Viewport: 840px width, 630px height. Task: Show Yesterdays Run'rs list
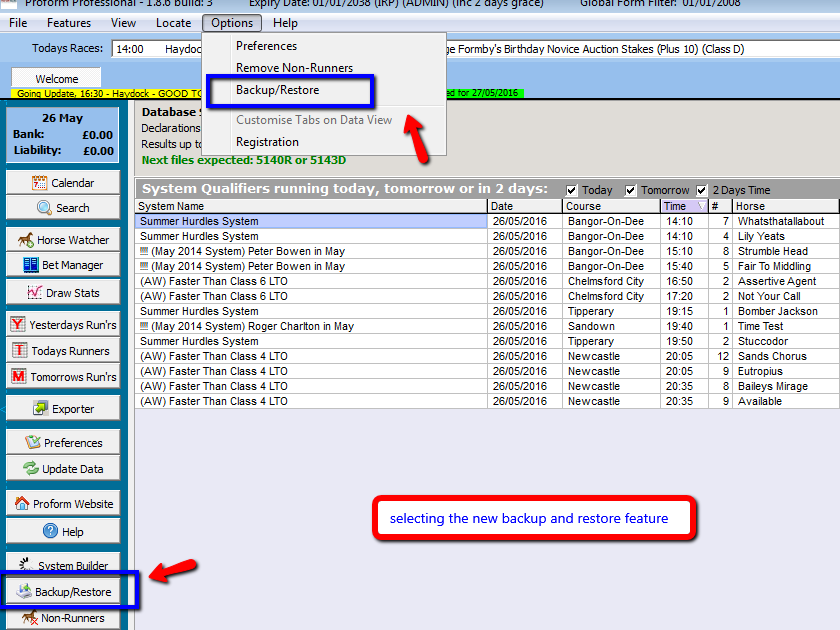tap(63, 325)
